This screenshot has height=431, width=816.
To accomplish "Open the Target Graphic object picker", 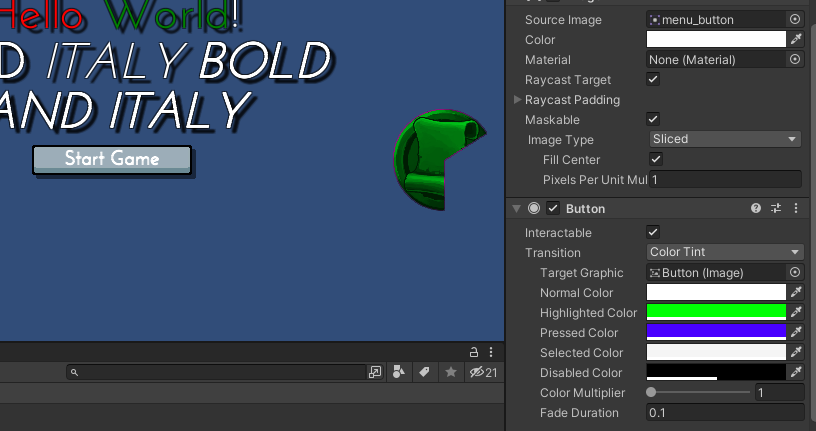I will 795,273.
